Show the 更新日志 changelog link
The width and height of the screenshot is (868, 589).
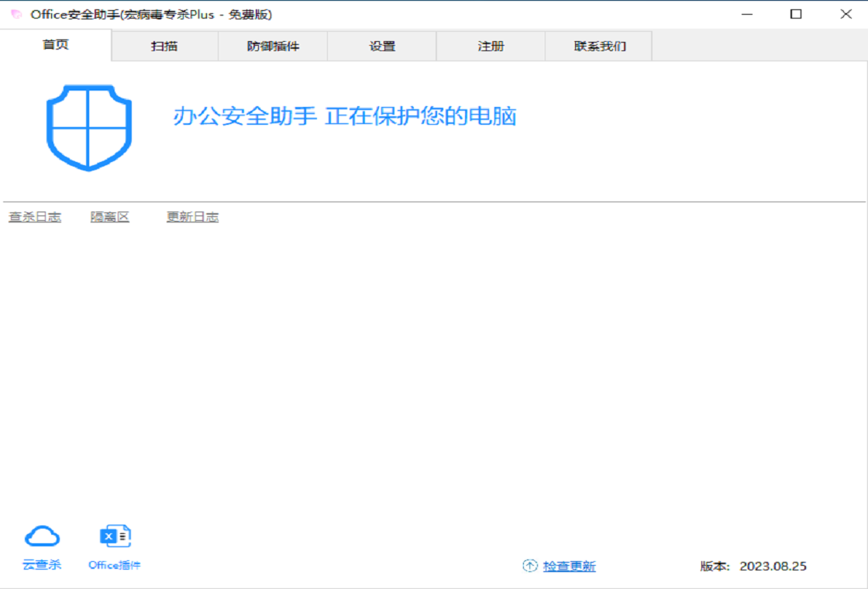point(192,217)
